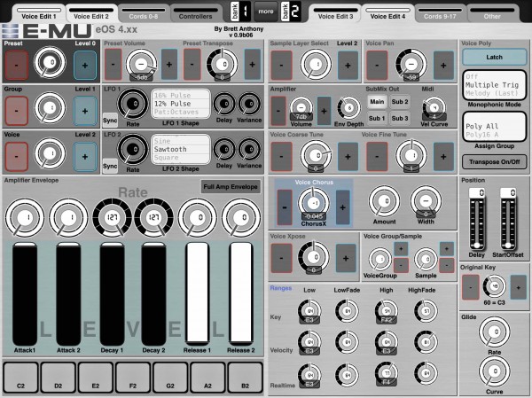
Task: Open the Voice Edit 2 tab
Action: point(91,14)
